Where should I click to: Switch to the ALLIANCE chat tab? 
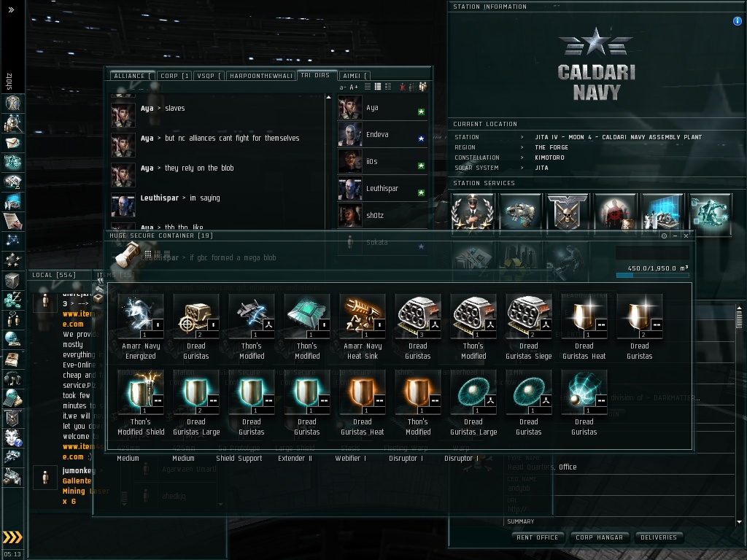[132, 76]
